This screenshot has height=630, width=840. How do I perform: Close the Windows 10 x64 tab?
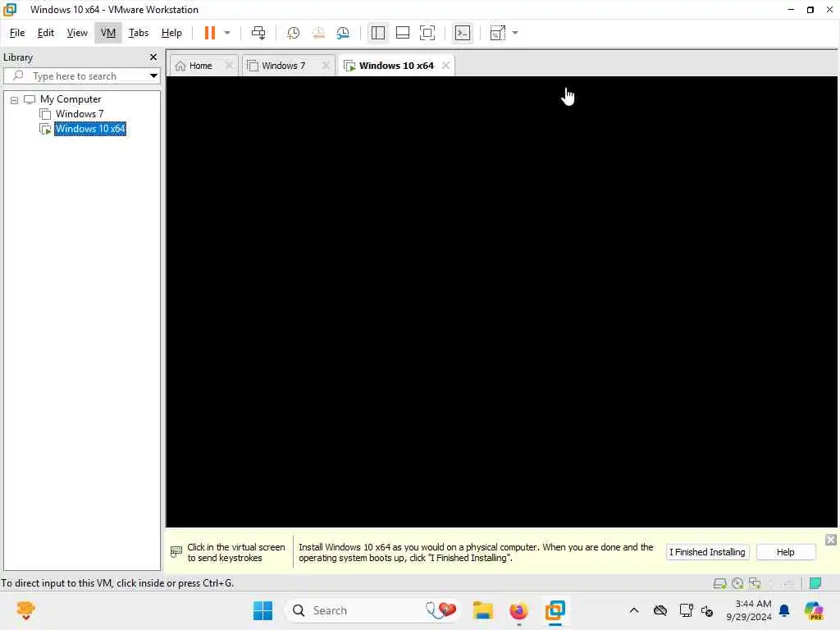point(445,66)
